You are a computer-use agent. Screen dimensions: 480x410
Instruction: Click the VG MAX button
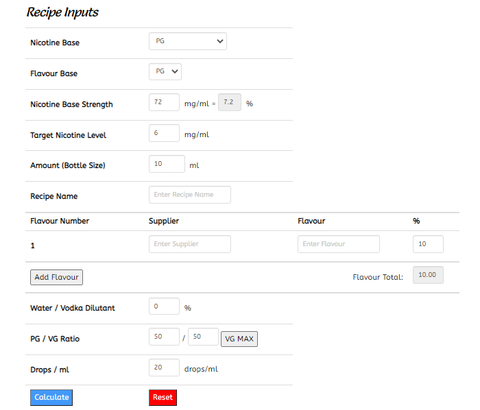pyautogui.click(x=239, y=339)
